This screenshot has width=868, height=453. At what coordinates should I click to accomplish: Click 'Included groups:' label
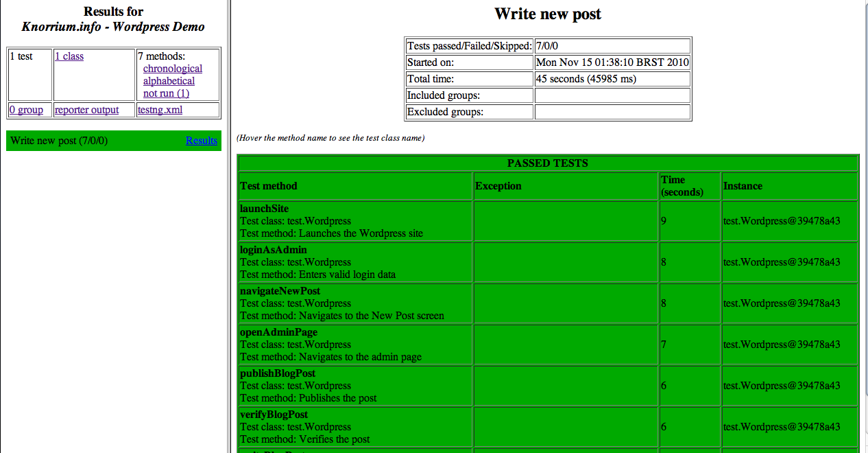click(443, 95)
